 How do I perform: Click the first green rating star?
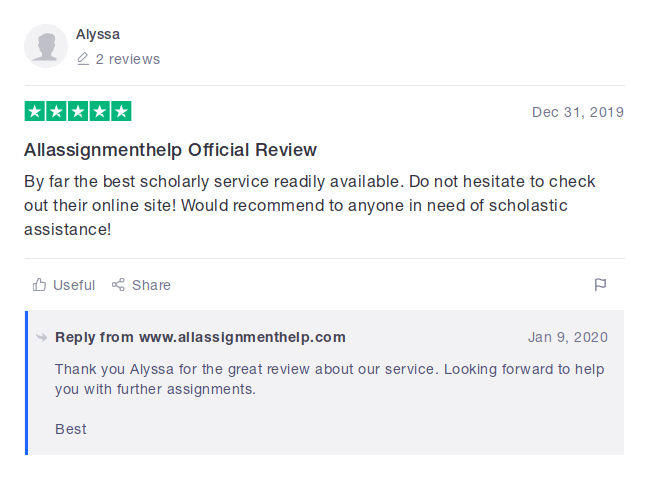point(35,112)
